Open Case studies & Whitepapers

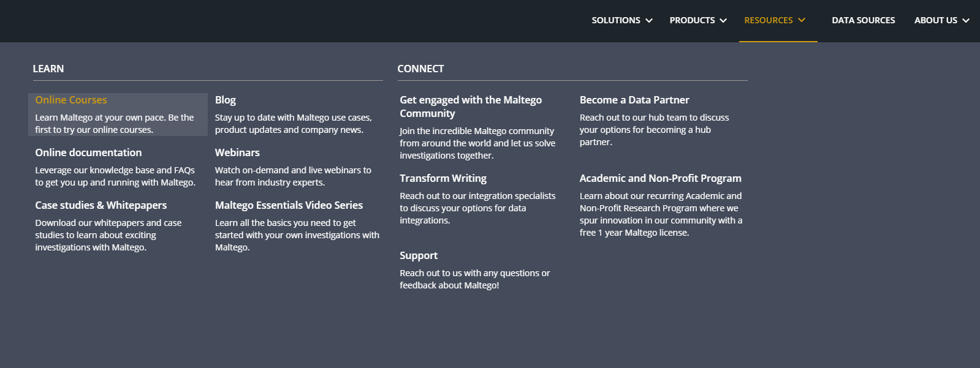click(x=101, y=205)
